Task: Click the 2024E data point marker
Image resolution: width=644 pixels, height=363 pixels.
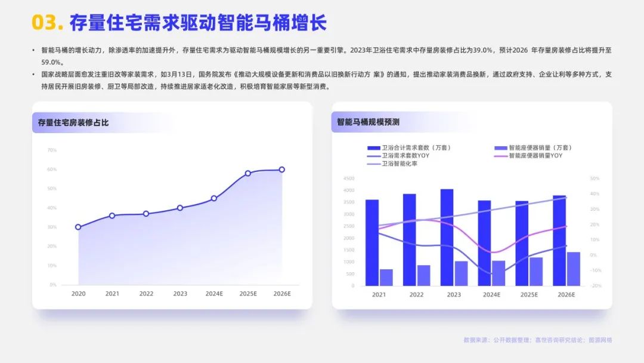Action: tap(214, 198)
